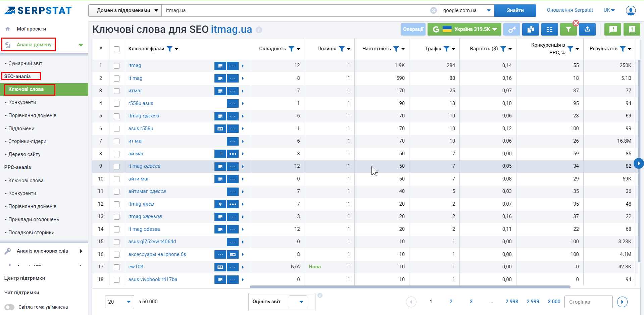Image resolution: width=644 pixels, height=315 pixels.
Task: Tick the checkbox for 'itmag одесса' row
Action: pyautogui.click(x=116, y=116)
